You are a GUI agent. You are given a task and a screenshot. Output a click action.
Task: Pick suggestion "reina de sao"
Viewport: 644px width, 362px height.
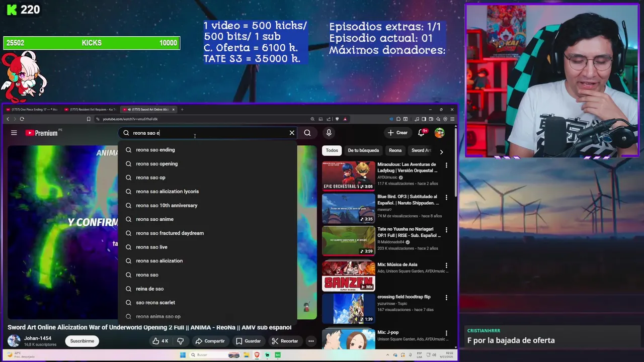click(207, 289)
